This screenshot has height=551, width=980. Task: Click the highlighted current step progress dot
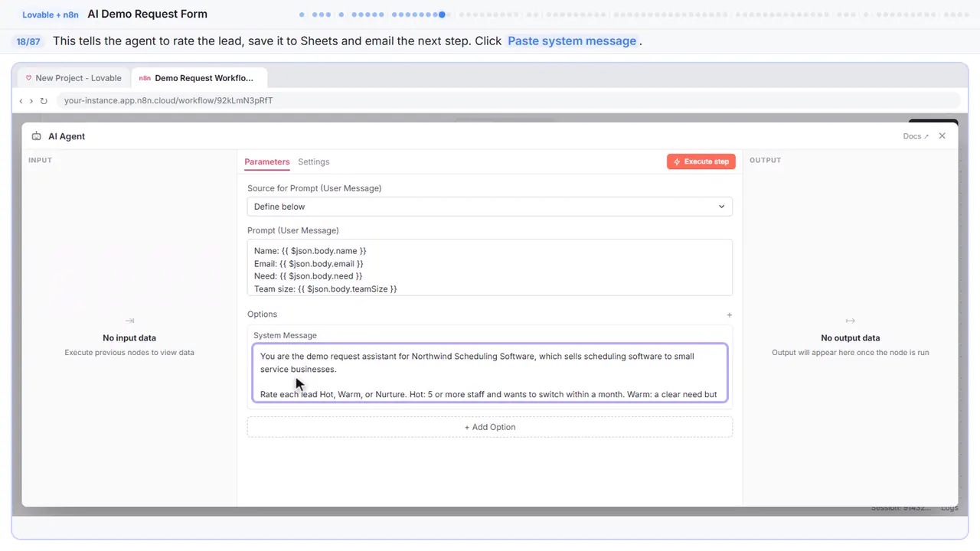click(x=442, y=15)
